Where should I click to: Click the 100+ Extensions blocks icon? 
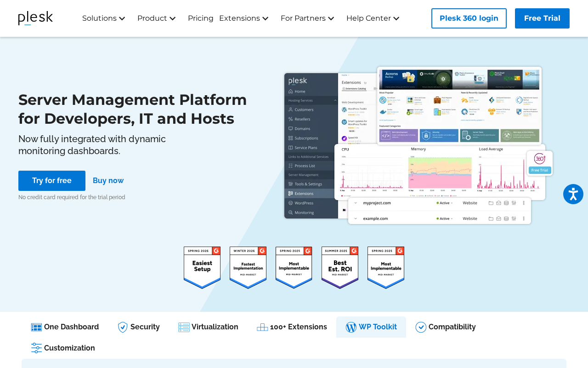tap(262, 327)
